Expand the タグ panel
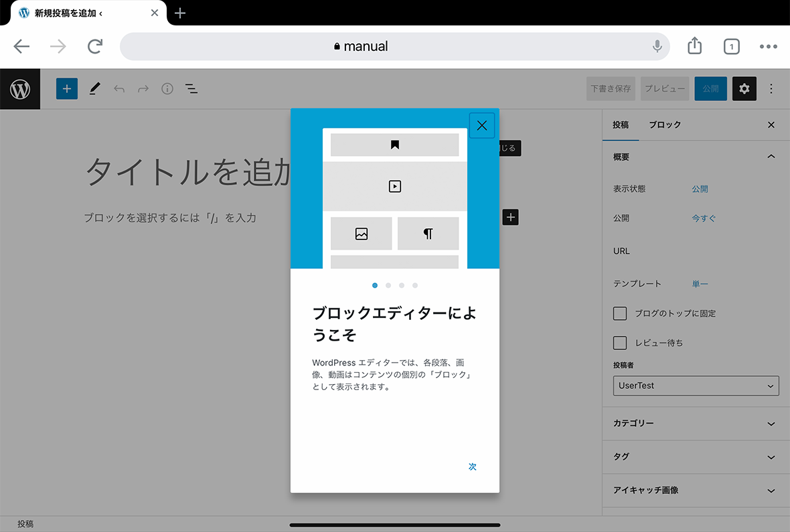The image size is (790, 532). (x=696, y=456)
